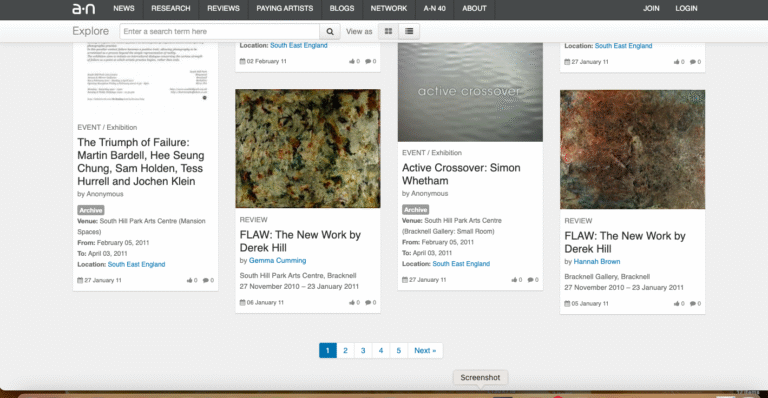Click calendar icon beside 05 January 11
The height and width of the screenshot is (398, 768).
[x=567, y=304]
